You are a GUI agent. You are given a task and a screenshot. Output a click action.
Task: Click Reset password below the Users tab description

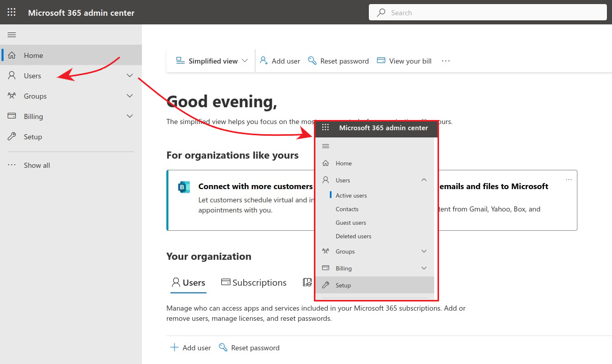pos(249,348)
